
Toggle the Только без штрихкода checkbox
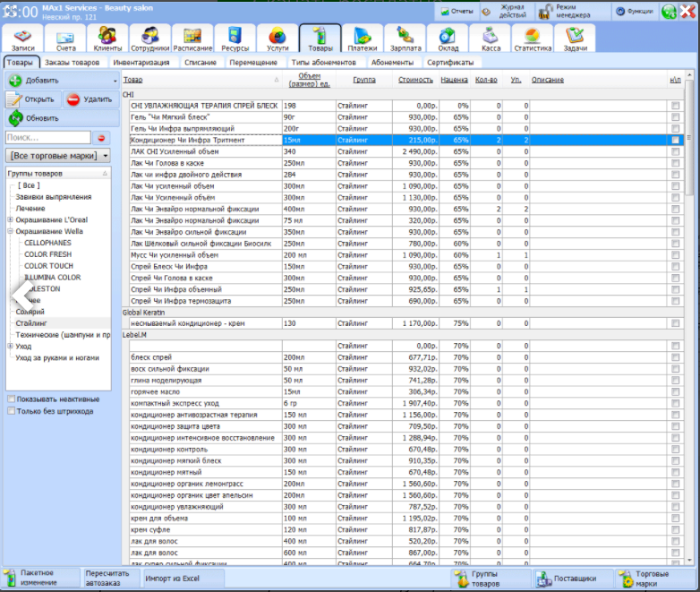coord(11,412)
